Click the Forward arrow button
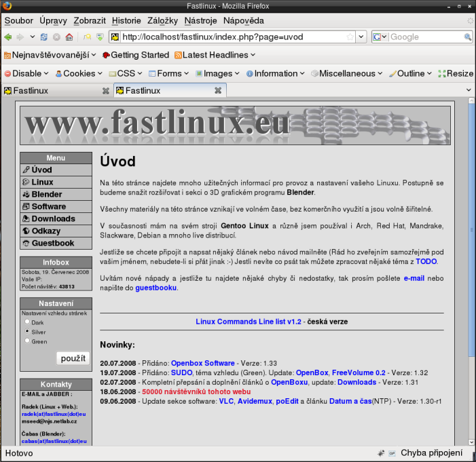Screen dimensions: 476x462 click(x=20, y=37)
